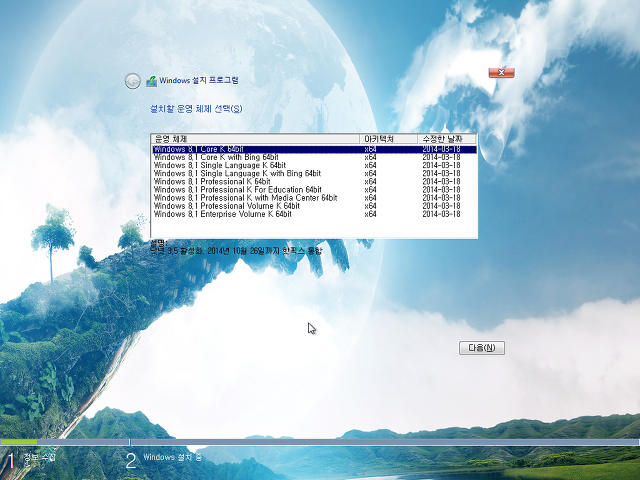This screenshot has width=640, height=480.
Task: Select Windows 8.1 Enterprise Volume K 64bit
Action: pos(314,214)
